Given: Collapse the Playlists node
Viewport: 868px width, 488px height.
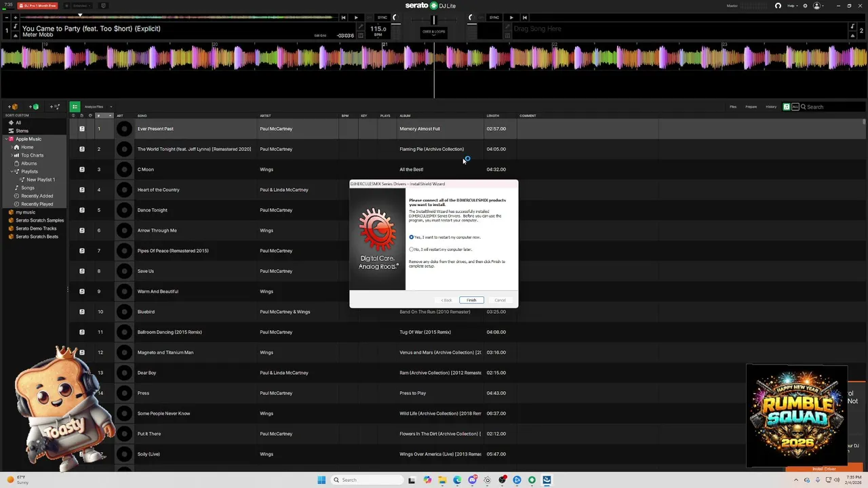Looking at the screenshot, I should click(x=12, y=171).
